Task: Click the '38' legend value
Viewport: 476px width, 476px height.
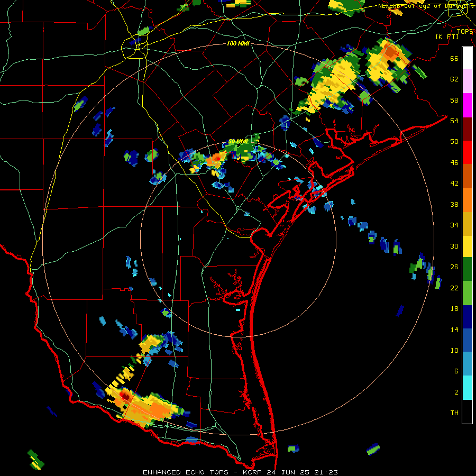Action: click(x=454, y=205)
